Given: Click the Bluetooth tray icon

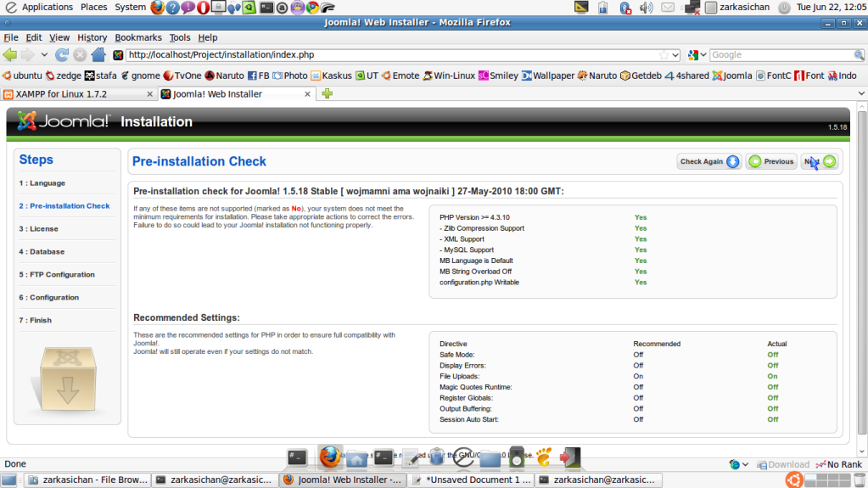Looking at the screenshot, I should click(x=625, y=8).
